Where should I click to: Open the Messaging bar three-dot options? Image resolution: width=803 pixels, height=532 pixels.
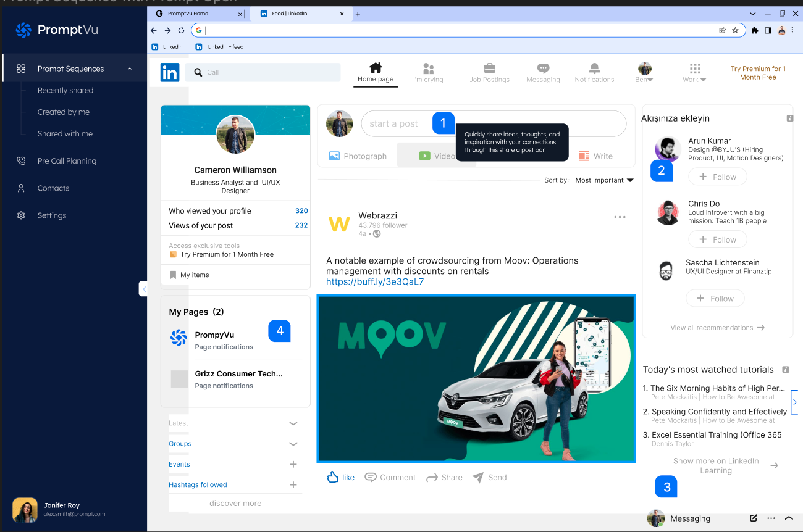771,518
